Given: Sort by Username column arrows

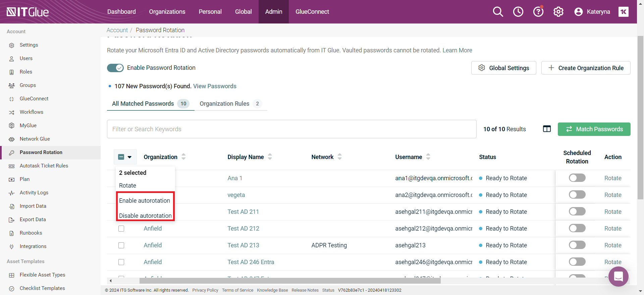Looking at the screenshot, I should click(428, 157).
